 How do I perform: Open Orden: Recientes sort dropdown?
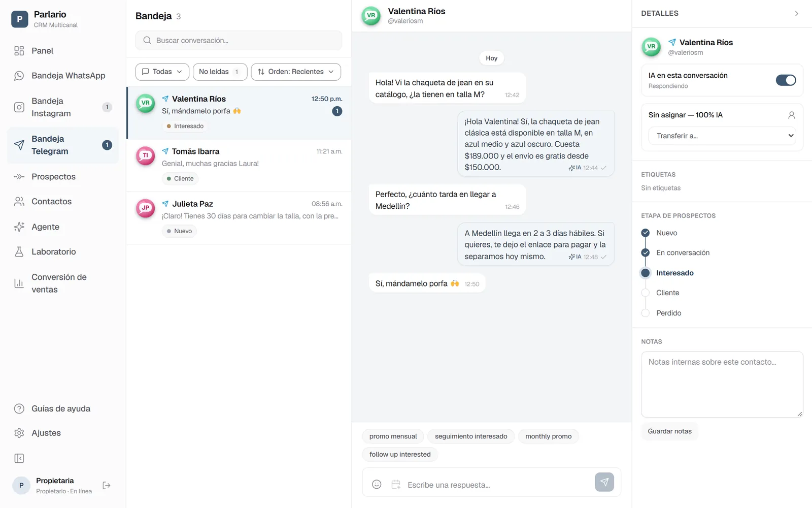coord(296,72)
